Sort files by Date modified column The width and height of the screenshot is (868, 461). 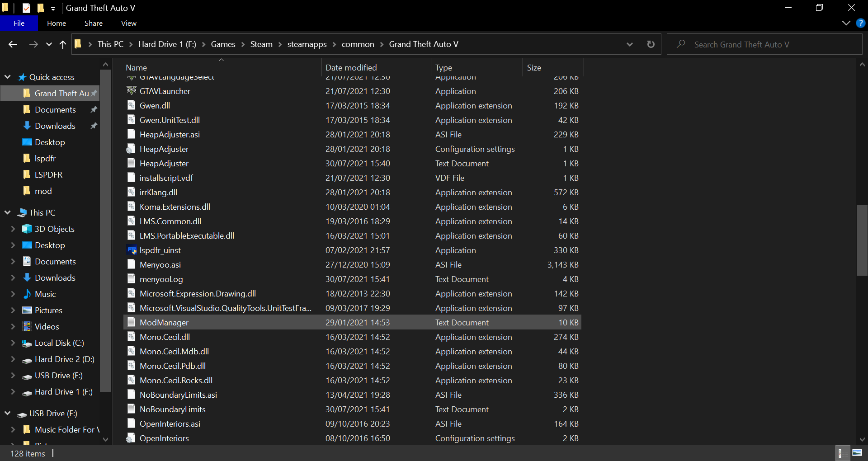point(351,68)
